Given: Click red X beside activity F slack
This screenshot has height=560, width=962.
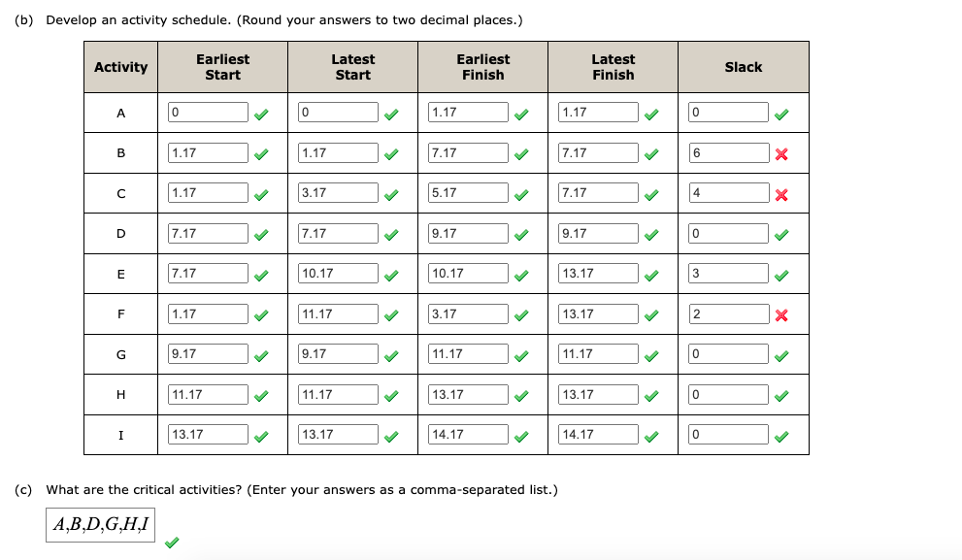Looking at the screenshot, I should pos(780,315).
